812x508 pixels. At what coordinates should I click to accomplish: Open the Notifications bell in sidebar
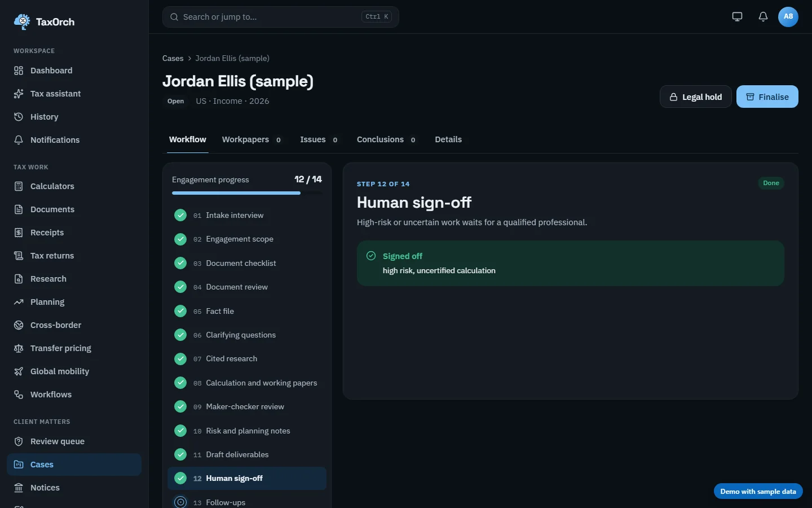point(19,140)
